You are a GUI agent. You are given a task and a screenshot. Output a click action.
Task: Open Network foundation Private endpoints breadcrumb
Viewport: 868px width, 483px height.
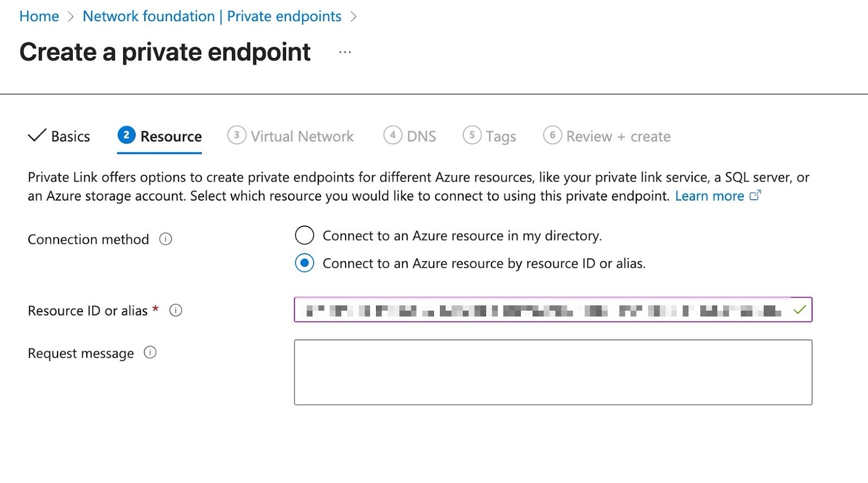pyautogui.click(x=212, y=16)
